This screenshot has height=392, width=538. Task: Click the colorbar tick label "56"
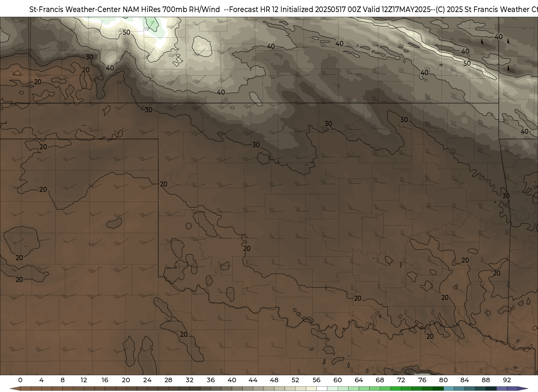coord(316,380)
